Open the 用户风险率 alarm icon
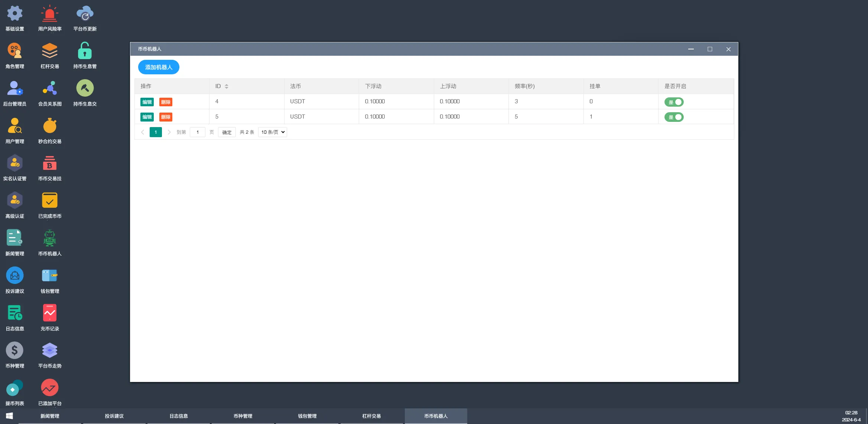868x424 pixels. [50, 14]
